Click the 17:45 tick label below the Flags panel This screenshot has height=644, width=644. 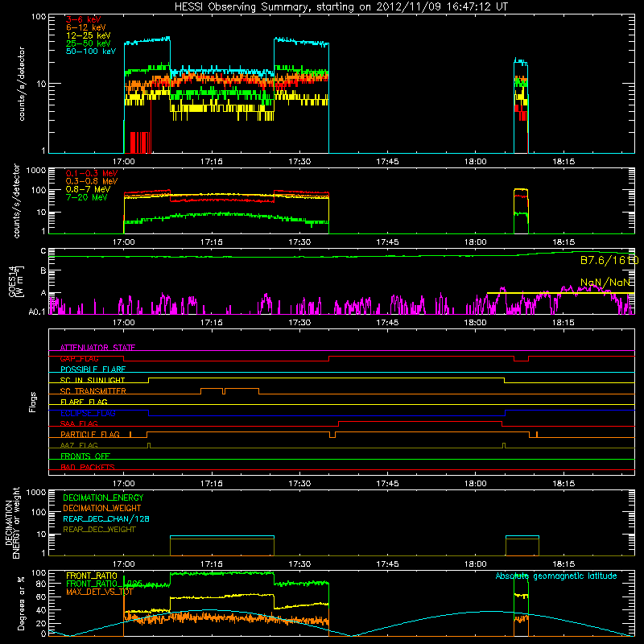click(x=387, y=483)
